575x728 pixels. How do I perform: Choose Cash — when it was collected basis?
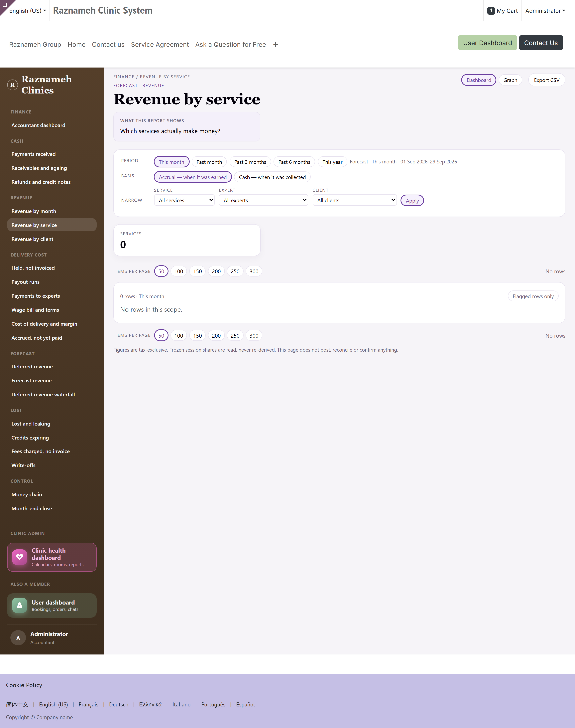click(272, 177)
